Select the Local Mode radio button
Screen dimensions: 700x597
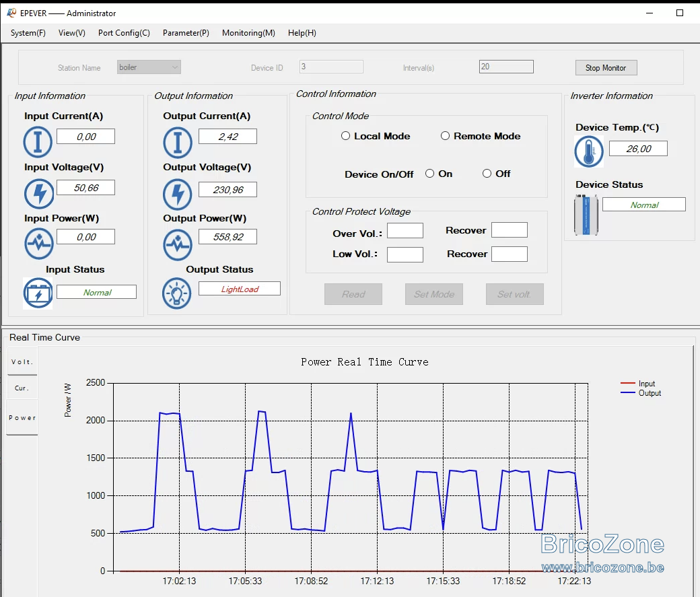(345, 136)
